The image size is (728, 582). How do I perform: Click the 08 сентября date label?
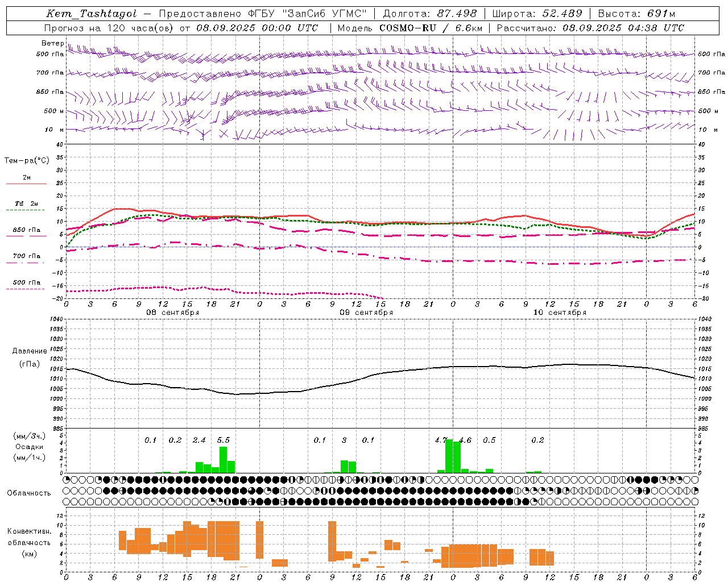coord(173,313)
